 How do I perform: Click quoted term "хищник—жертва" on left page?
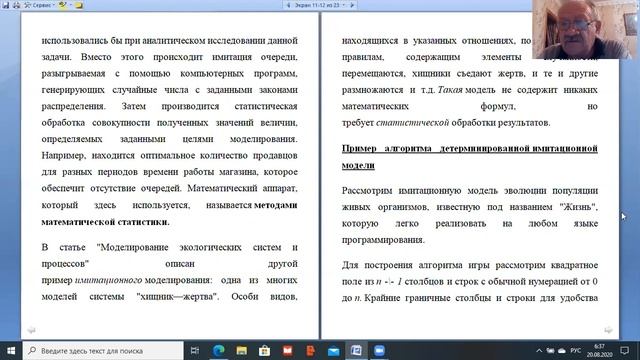(177, 296)
